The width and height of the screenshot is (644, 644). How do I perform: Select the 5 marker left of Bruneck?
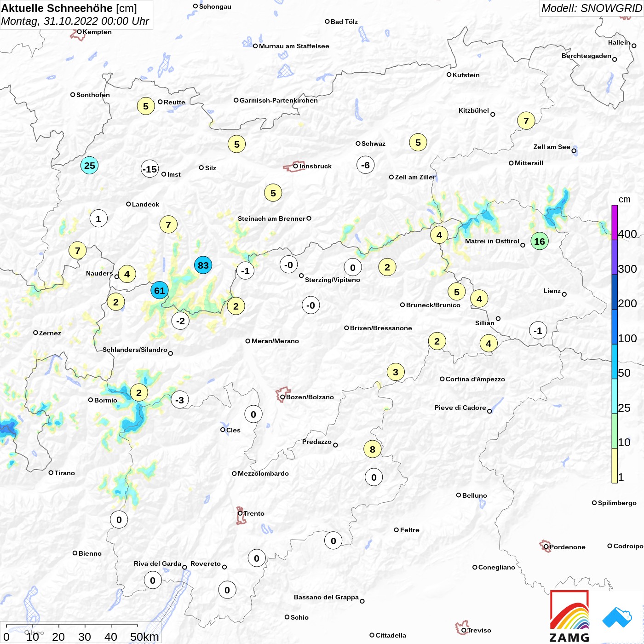[457, 292]
